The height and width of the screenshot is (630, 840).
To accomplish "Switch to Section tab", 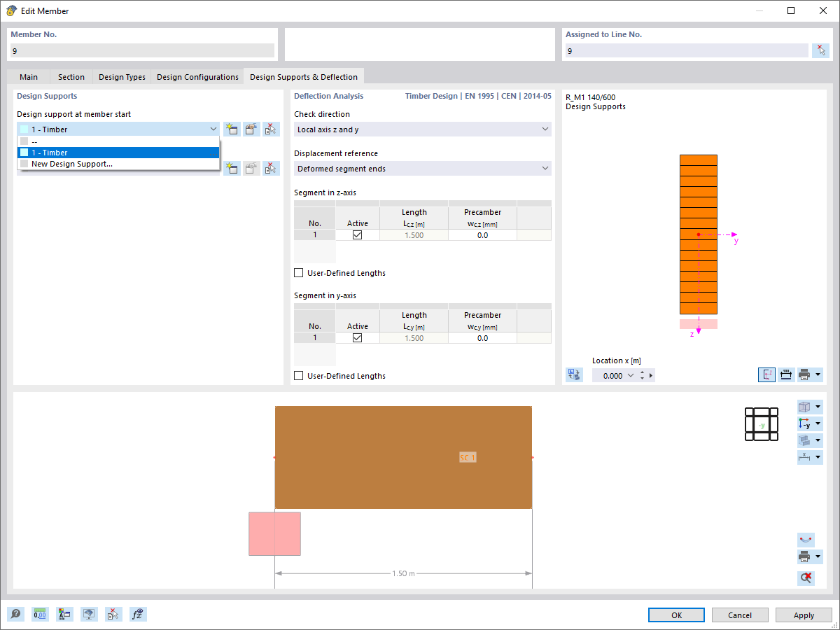I will (71, 77).
